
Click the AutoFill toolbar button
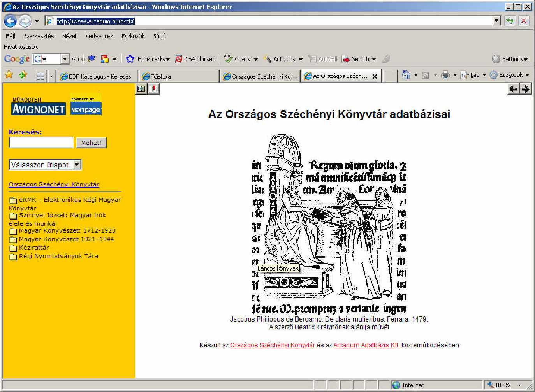(322, 59)
